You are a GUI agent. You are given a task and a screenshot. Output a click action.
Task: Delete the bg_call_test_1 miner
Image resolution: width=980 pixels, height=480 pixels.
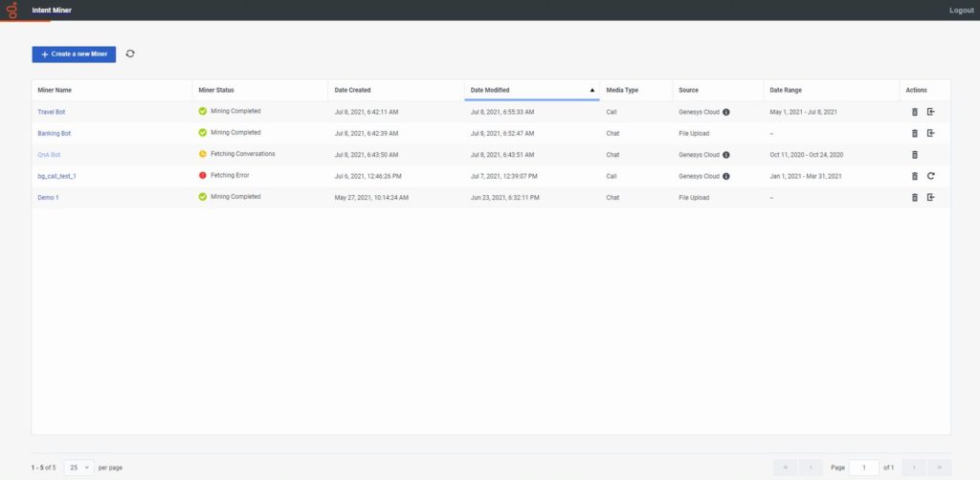[x=914, y=176]
